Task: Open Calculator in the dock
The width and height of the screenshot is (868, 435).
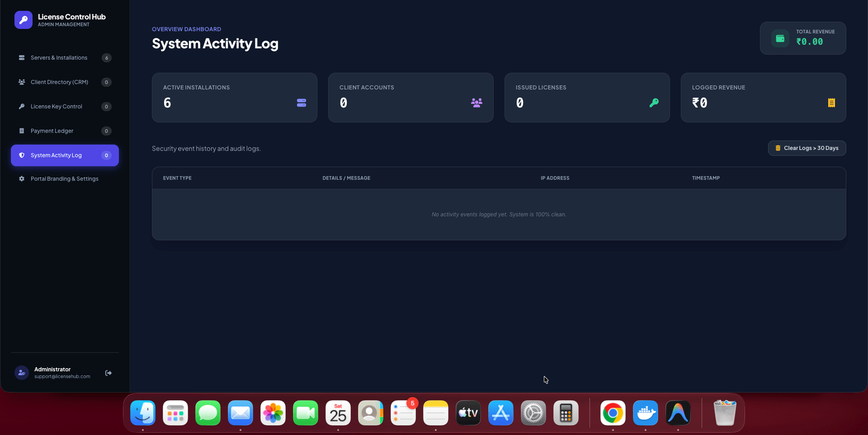Action: coord(566,413)
